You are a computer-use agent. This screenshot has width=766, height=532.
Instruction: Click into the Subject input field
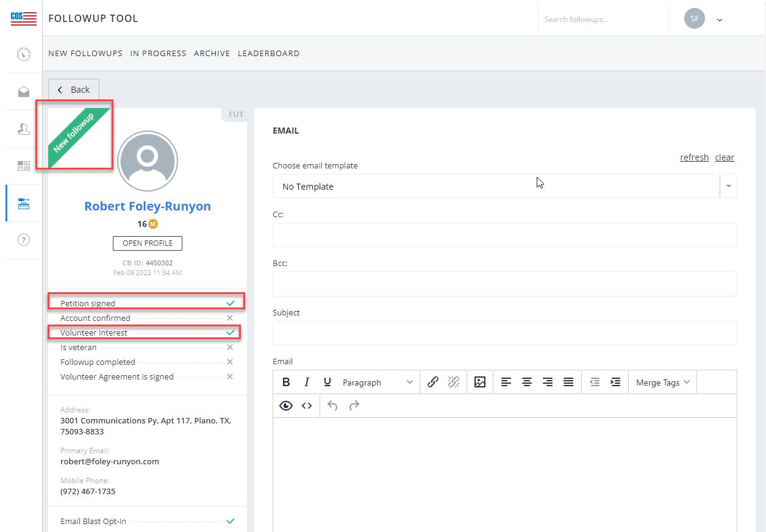[504, 333]
